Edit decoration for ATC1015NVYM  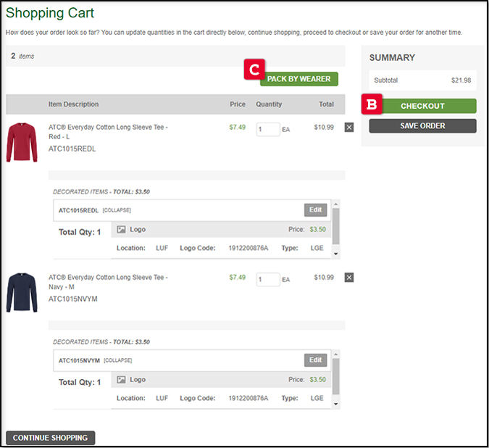click(x=315, y=360)
